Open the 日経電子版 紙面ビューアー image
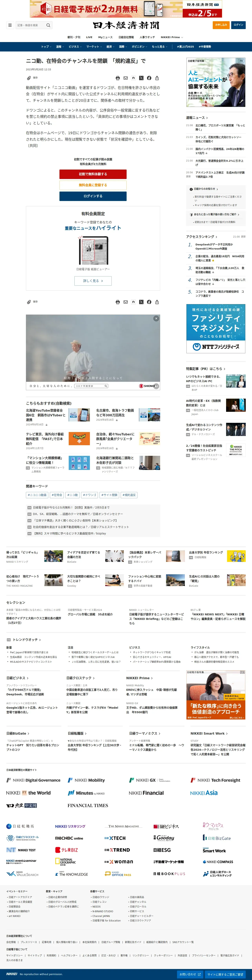252x980 pixels. (x=93, y=251)
